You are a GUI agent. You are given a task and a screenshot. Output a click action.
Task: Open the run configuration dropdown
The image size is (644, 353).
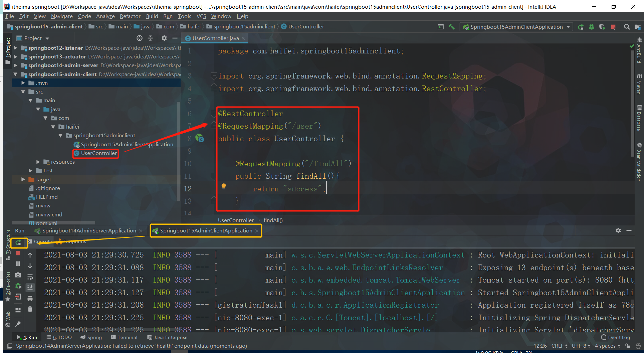(x=516, y=27)
